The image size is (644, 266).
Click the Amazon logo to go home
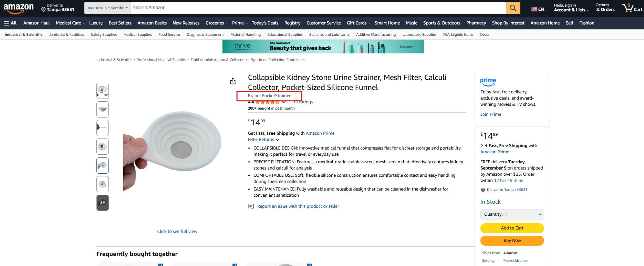point(19,8)
